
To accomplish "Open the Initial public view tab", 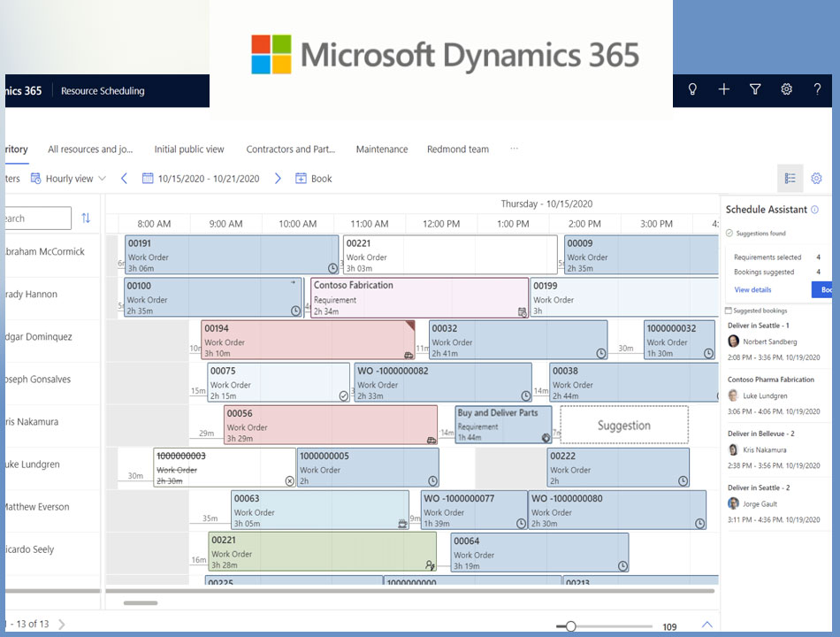I will pos(189,149).
